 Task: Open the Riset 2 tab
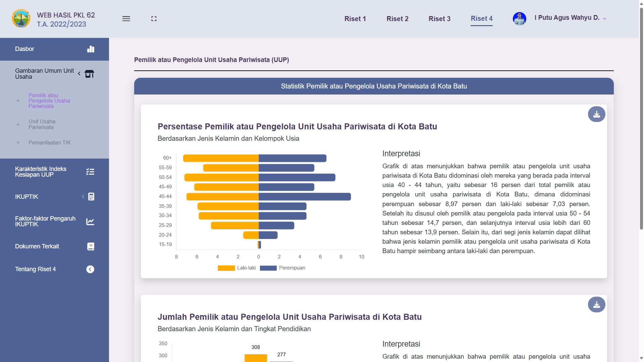pos(397,19)
